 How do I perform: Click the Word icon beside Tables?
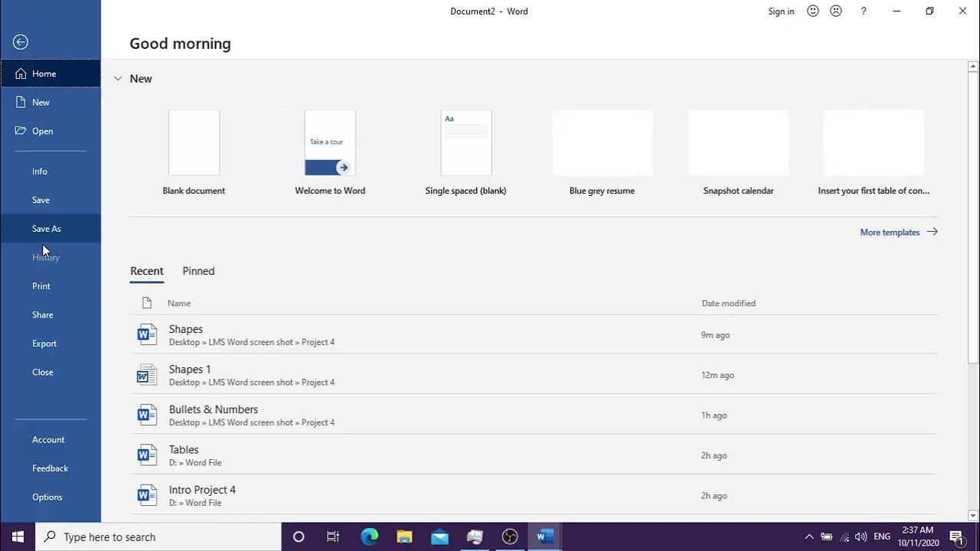[x=147, y=455]
